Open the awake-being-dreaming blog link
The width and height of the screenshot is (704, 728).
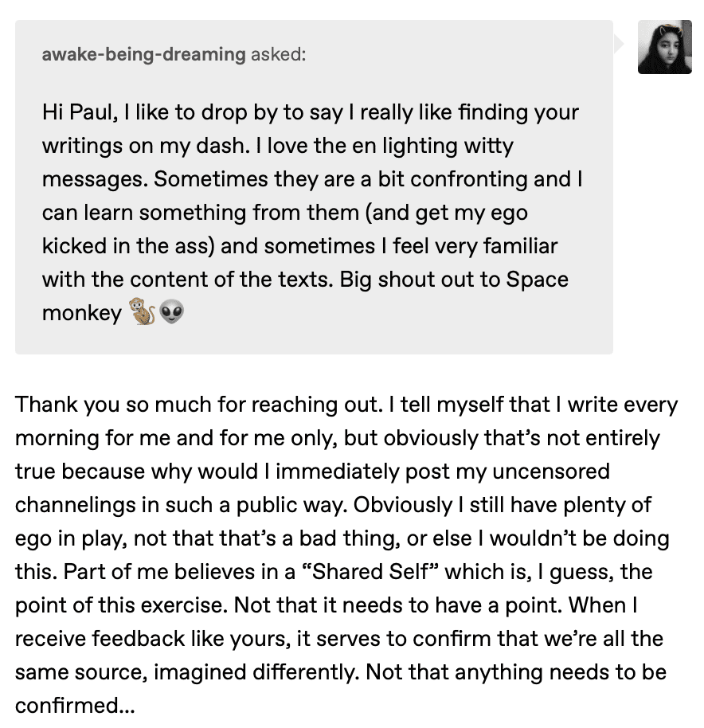(144, 55)
